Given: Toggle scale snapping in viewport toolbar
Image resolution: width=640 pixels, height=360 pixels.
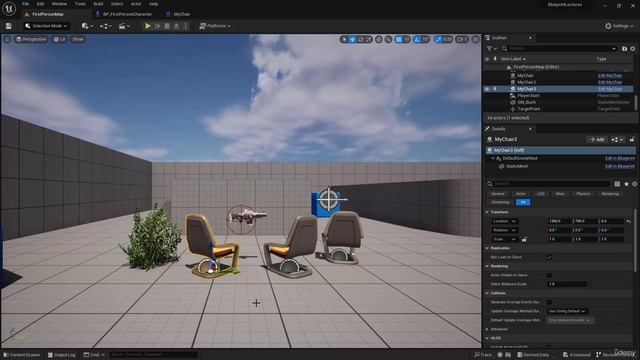Looking at the screenshot, I should pos(438,40).
